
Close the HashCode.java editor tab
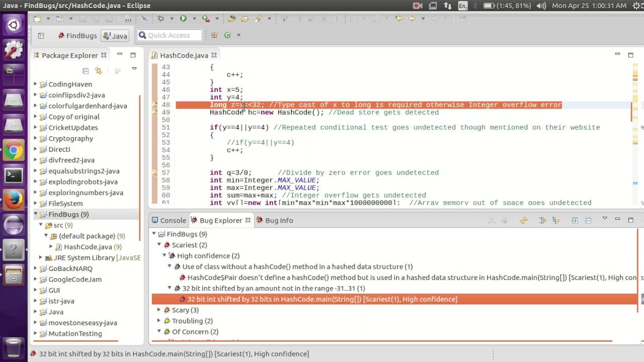[214, 55]
